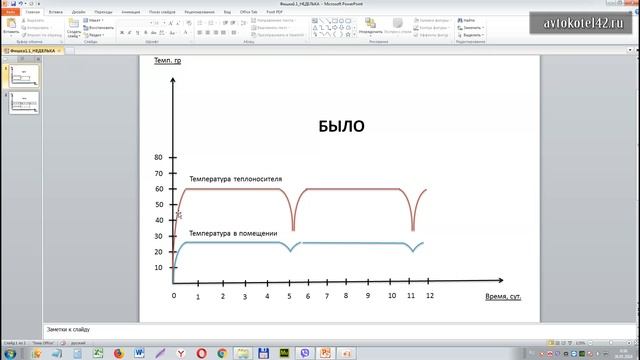Open the Replace (Заменить) dropdown
640x360 pixels.
click(x=471, y=28)
